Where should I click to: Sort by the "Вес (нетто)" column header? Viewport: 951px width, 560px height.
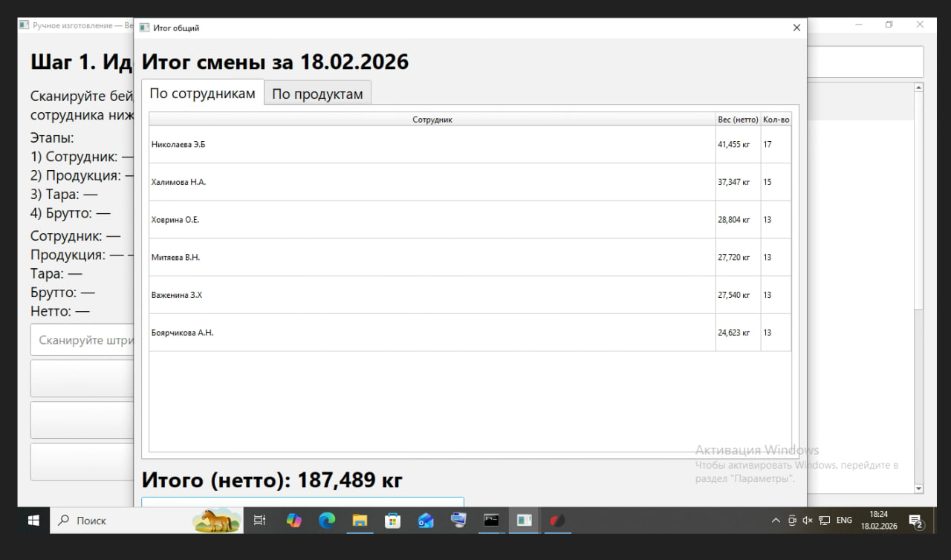738,120
